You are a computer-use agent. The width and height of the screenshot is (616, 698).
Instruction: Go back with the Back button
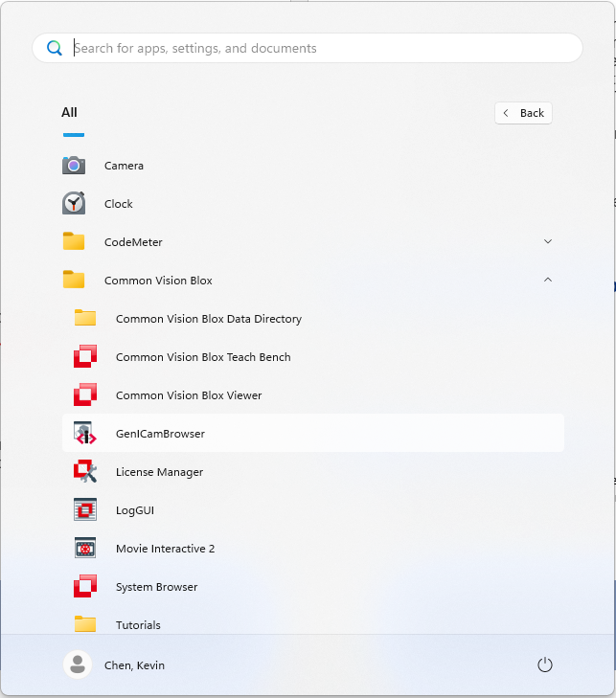point(523,113)
